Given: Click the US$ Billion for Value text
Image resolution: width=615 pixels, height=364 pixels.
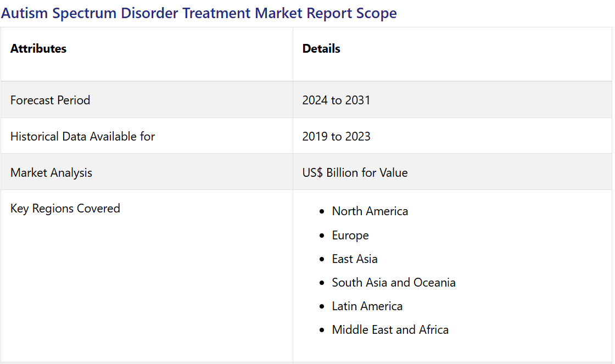Looking at the screenshot, I should 355,172.
